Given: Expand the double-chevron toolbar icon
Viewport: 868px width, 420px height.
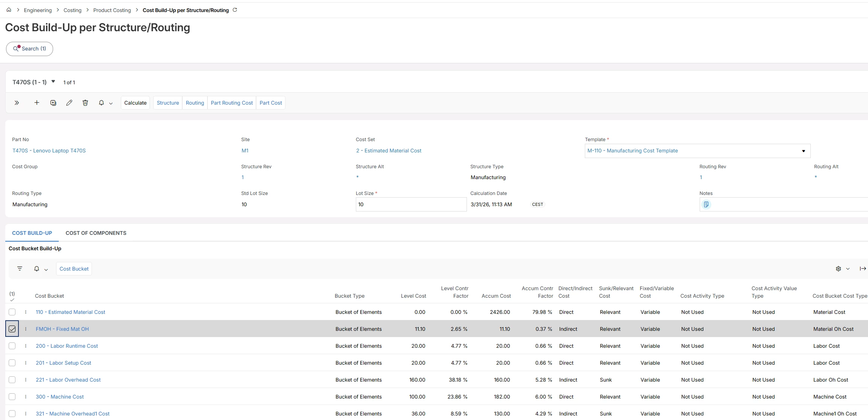Looking at the screenshot, I should (x=17, y=103).
